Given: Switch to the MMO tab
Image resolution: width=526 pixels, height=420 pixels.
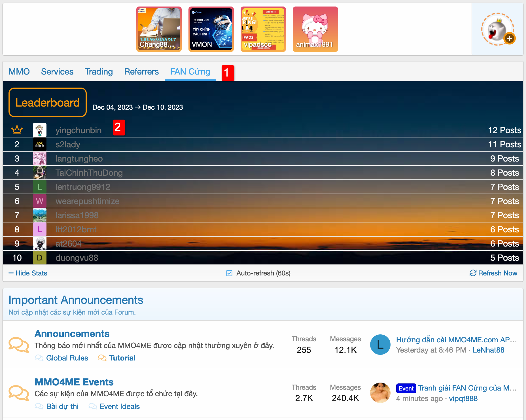Looking at the screenshot, I should pos(19,72).
